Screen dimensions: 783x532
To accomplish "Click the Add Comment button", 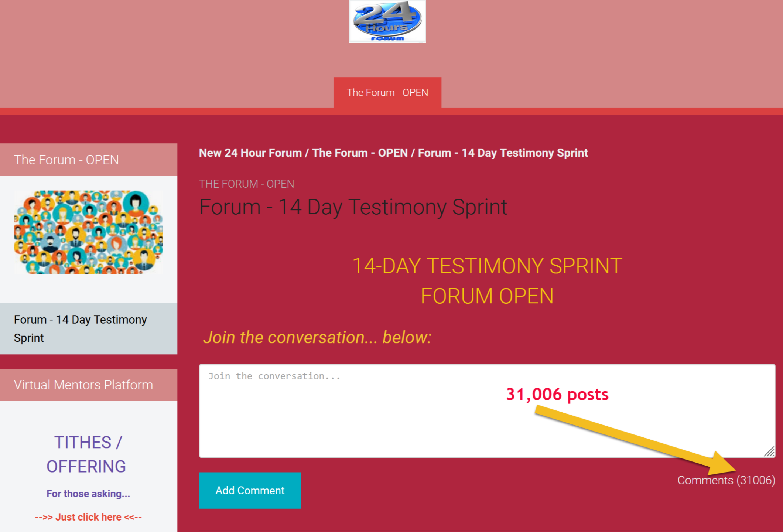I will [250, 490].
